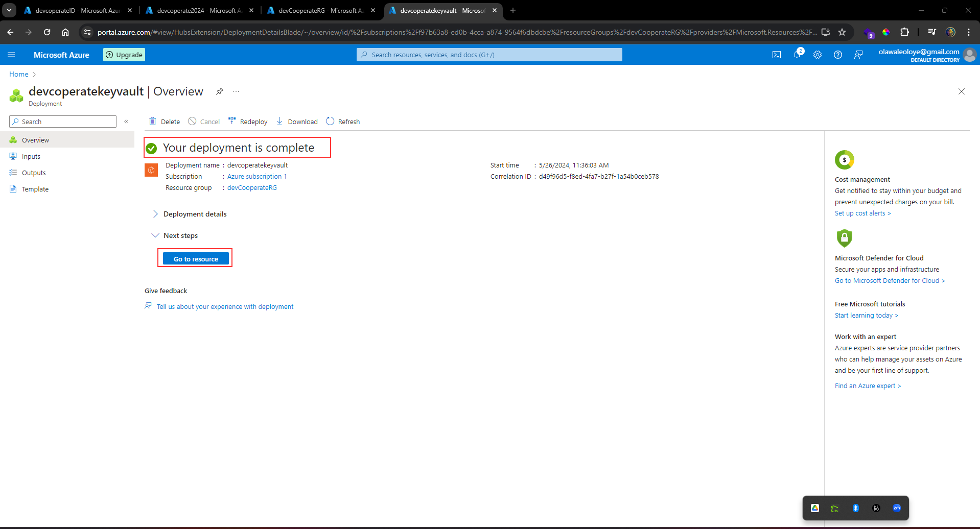Viewport: 980px width, 529px height.
Task: Delete the deployment
Action: click(165, 122)
